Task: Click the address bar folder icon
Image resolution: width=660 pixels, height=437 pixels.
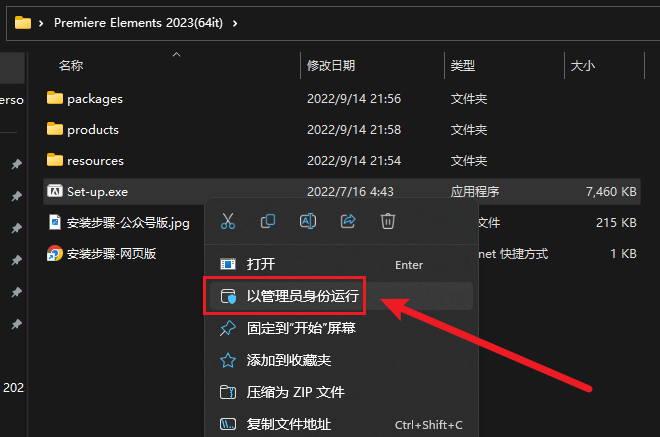Action: tap(23, 23)
